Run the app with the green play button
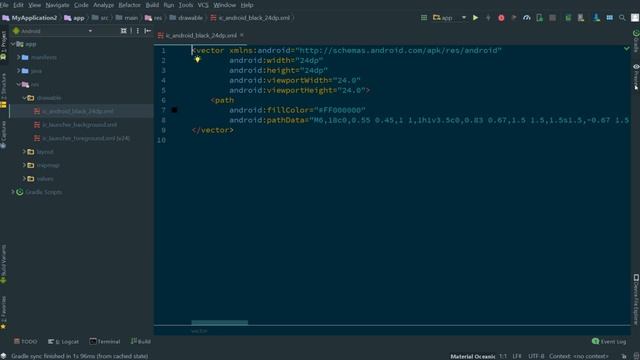Image resolution: width=640 pixels, height=360 pixels. click(x=475, y=18)
